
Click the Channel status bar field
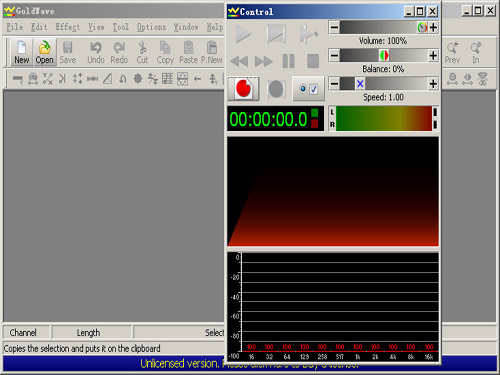(27, 332)
